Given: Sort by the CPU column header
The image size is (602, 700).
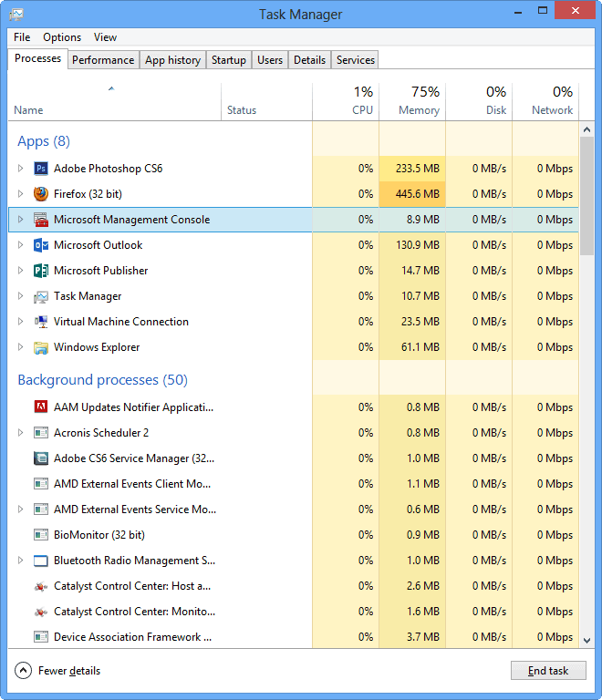Looking at the screenshot, I should [346, 102].
